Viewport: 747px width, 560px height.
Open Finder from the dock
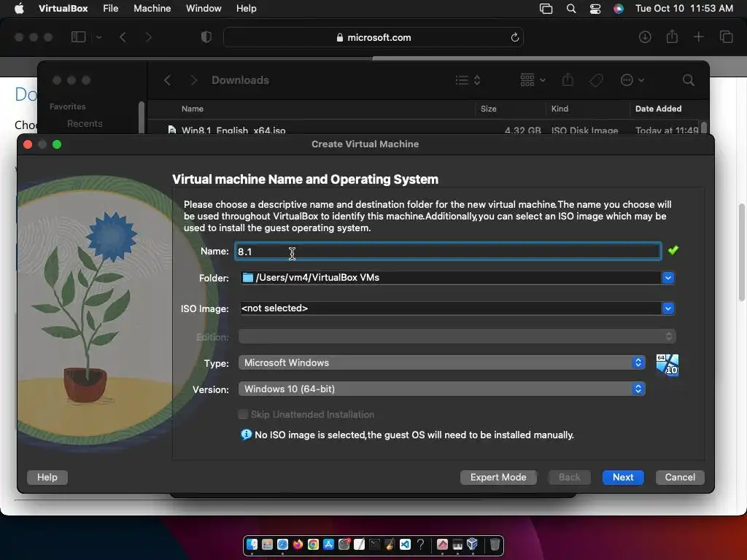[252, 544]
